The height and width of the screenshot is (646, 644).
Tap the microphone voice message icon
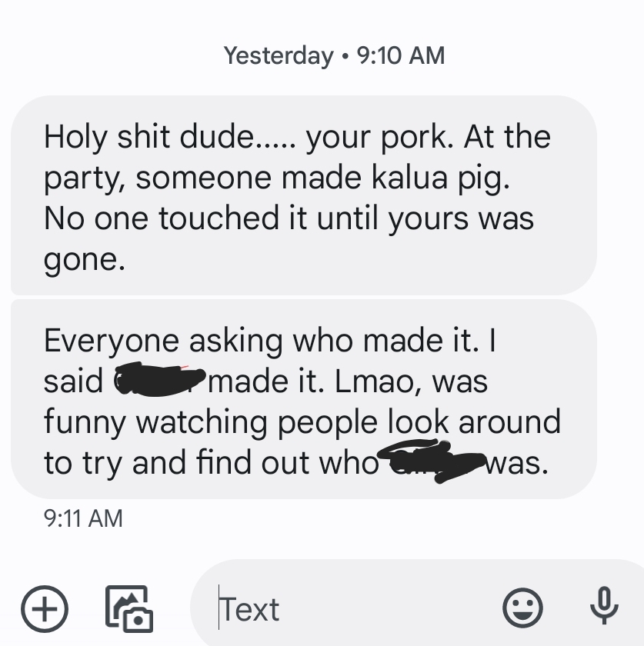coord(604,606)
